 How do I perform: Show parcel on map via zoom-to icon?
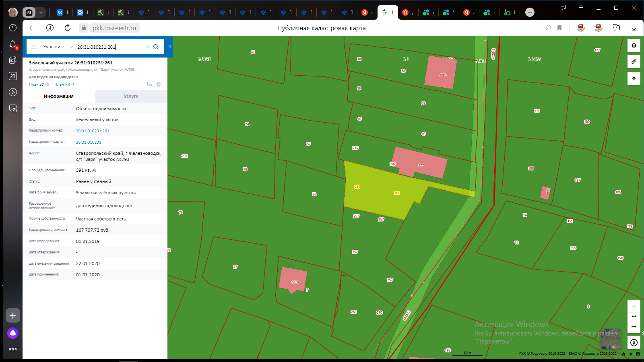(x=150, y=84)
